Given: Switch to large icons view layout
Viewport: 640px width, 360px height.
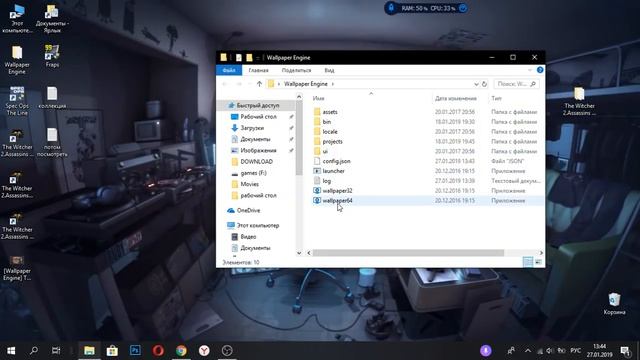Looking at the screenshot, I should [x=538, y=262].
